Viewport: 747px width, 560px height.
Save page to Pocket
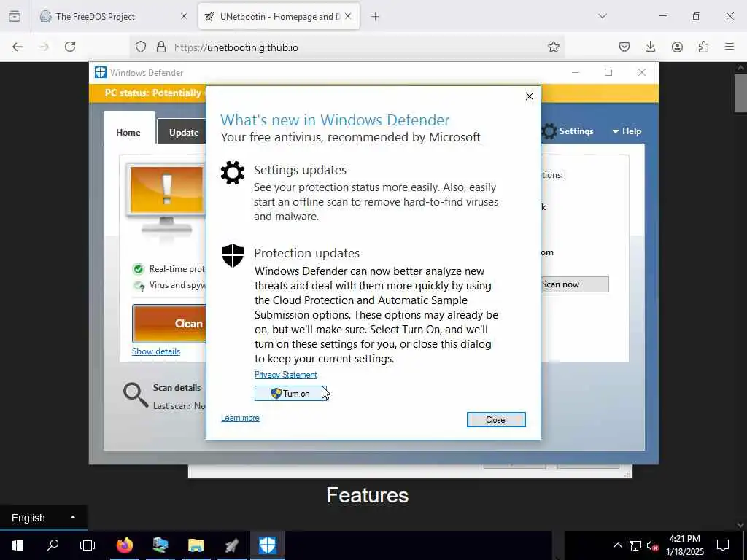pos(624,47)
